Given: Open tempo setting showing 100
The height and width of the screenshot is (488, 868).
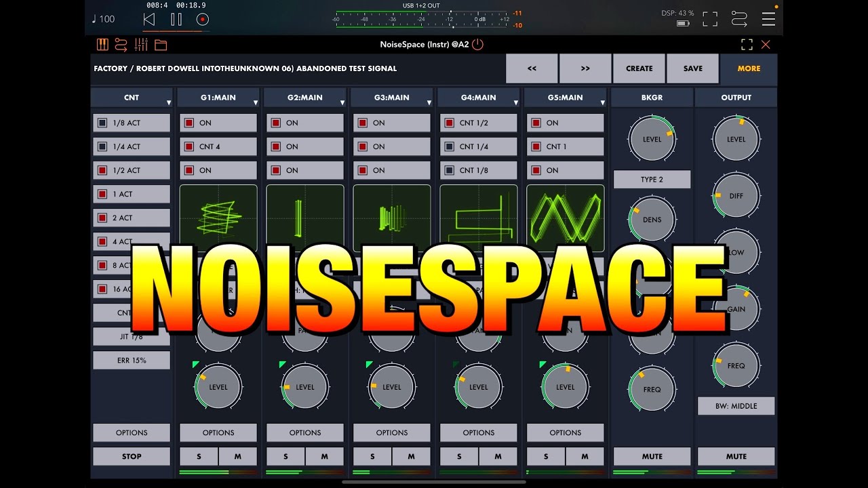Looking at the screenshot, I should pyautogui.click(x=104, y=19).
